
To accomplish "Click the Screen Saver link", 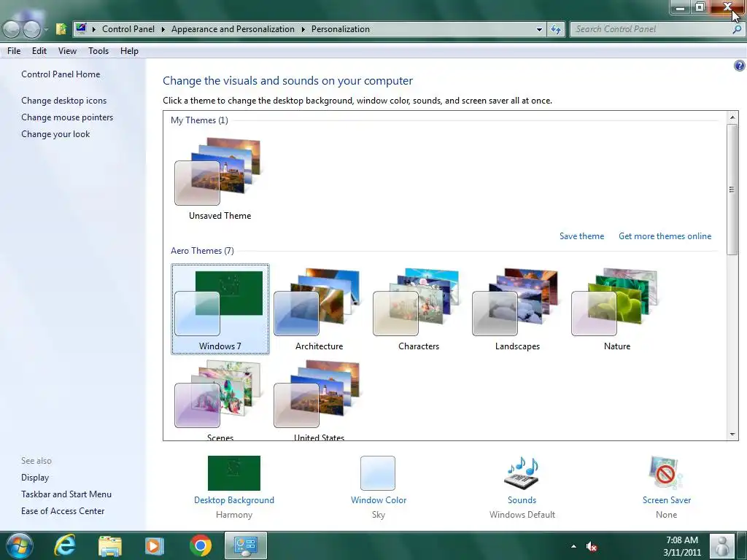I will coord(666,500).
